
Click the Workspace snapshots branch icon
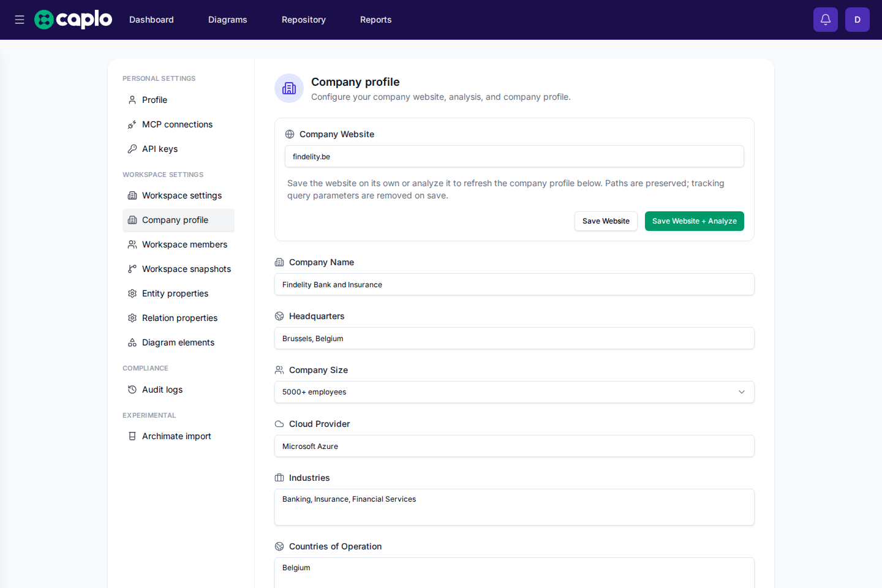[132, 269]
